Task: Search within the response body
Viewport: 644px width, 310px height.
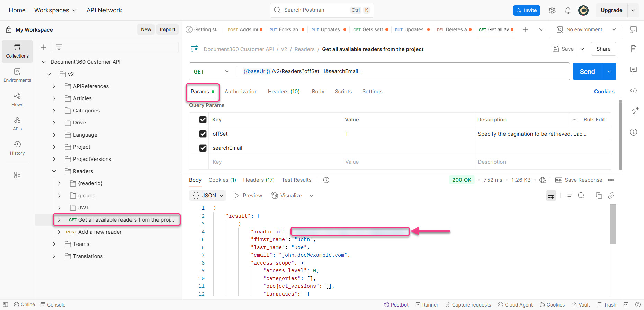Action: point(581,196)
